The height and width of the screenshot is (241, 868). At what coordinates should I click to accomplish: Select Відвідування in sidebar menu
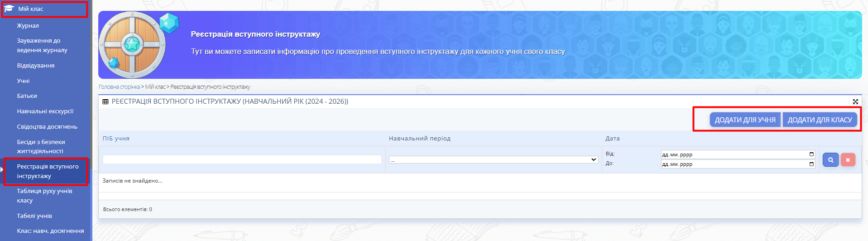tap(36, 66)
